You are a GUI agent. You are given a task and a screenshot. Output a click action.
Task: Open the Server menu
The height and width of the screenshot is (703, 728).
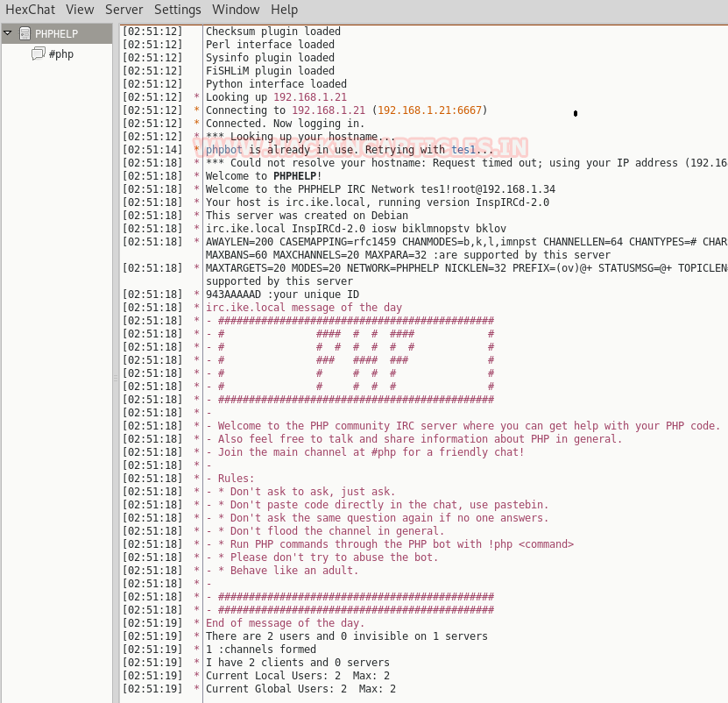tap(124, 10)
